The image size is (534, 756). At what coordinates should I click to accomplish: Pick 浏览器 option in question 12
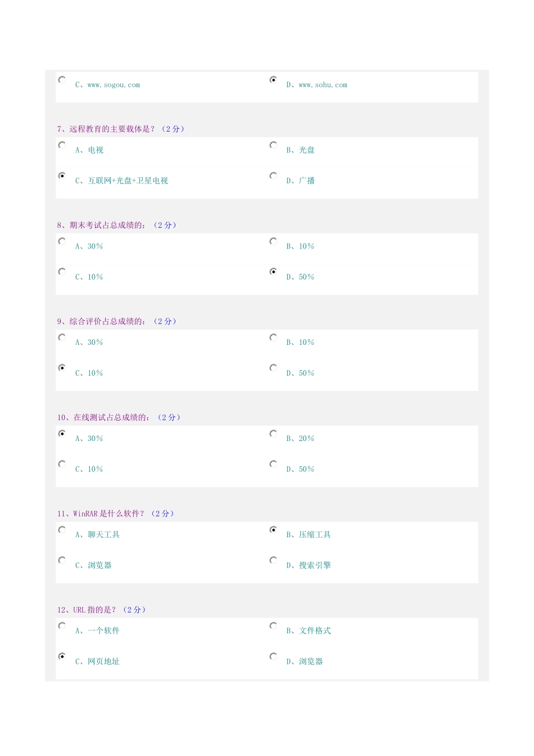click(x=273, y=656)
